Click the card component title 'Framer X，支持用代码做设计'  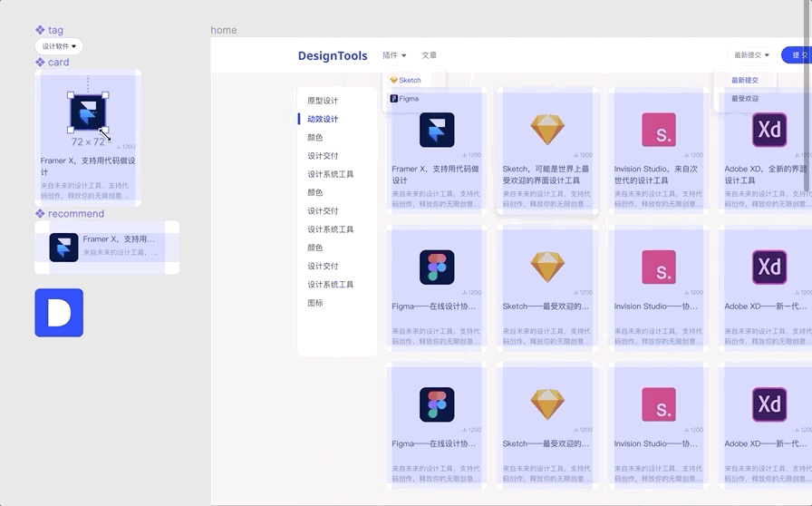click(x=88, y=167)
